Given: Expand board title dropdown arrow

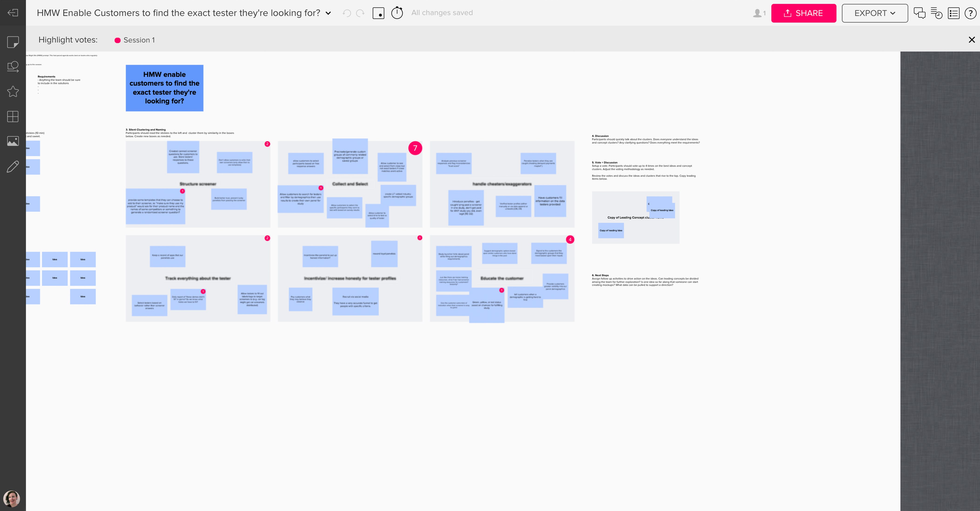Looking at the screenshot, I should coord(328,13).
